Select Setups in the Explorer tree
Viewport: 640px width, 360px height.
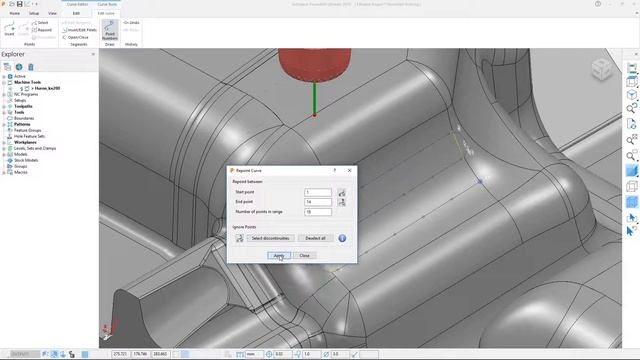[20, 100]
